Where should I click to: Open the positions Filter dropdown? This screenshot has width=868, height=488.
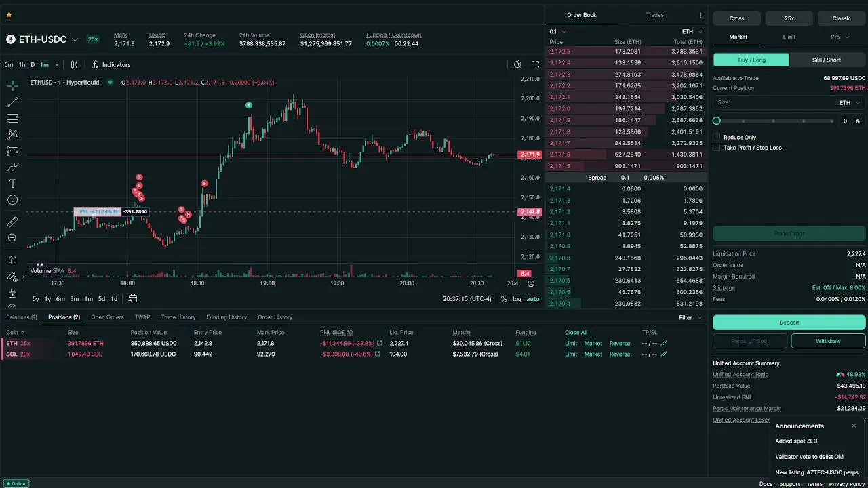[690, 317]
